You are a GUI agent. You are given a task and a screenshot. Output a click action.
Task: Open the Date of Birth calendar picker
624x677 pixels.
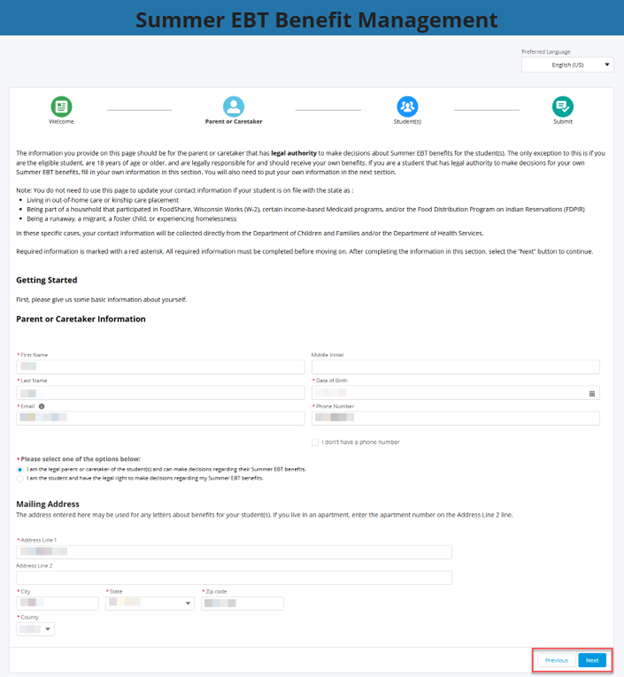click(592, 393)
